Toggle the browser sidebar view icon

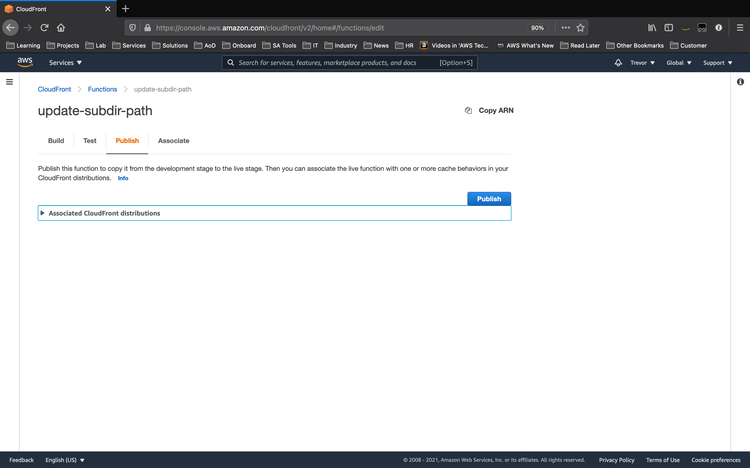tap(669, 28)
